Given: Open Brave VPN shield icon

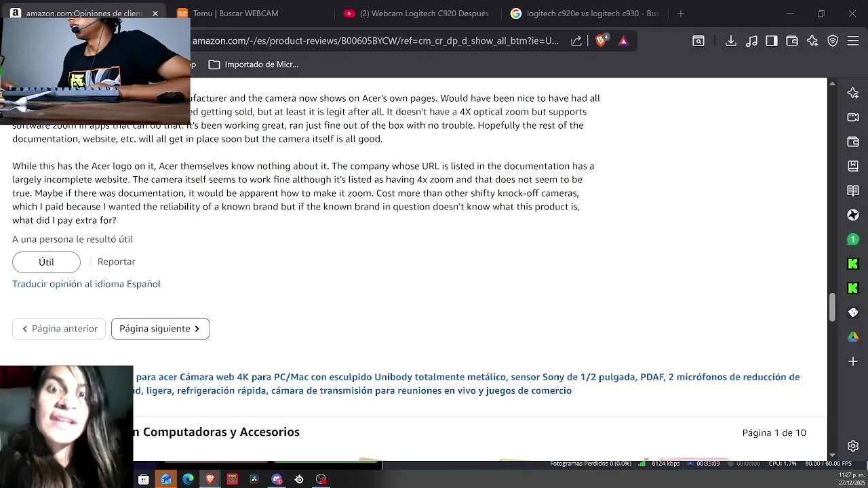Looking at the screenshot, I should pyautogui.click(x=833, y=41).
